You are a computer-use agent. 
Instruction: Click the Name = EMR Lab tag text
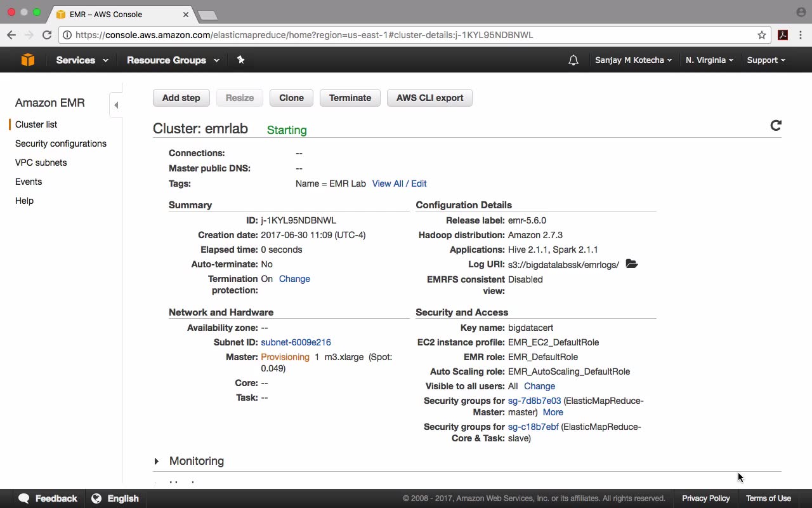coord(331,184)
